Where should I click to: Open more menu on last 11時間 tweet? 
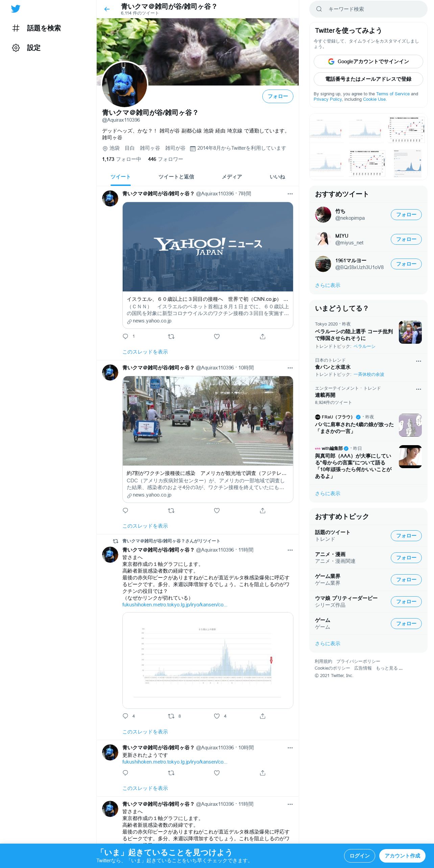(x=290, y=804)
